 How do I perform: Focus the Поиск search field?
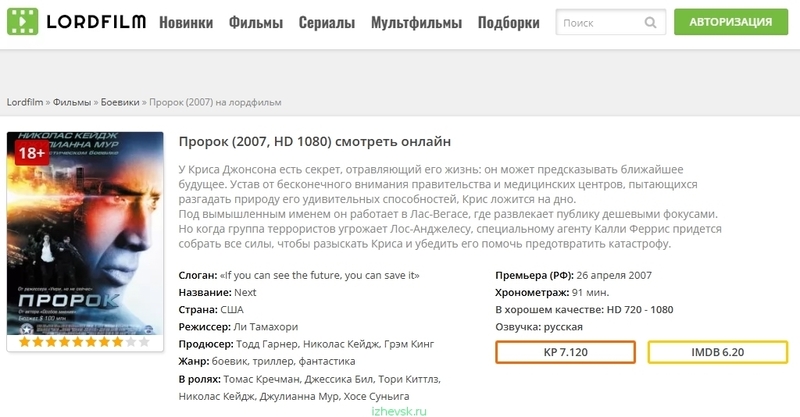click(610, 22)
